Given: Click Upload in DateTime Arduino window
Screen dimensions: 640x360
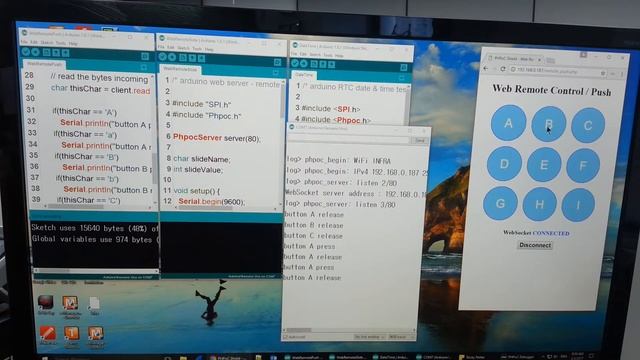Looking at the screenshot, I should coord(304,63).
